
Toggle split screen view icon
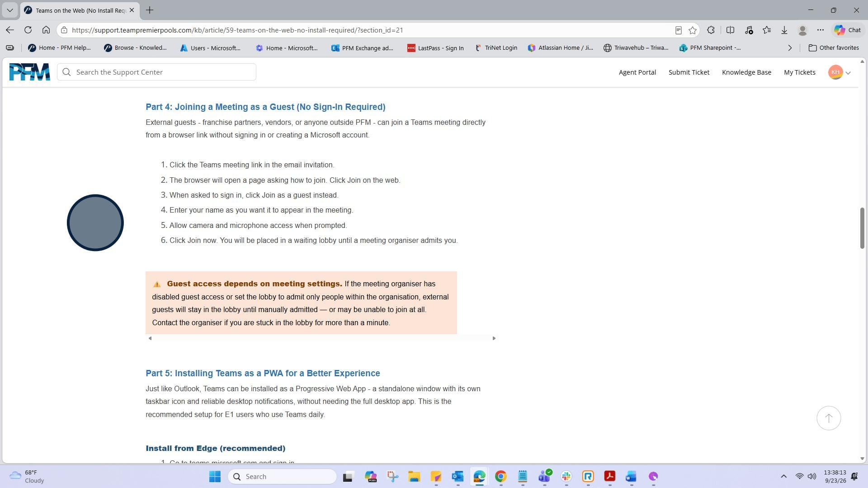click(730, 30)
